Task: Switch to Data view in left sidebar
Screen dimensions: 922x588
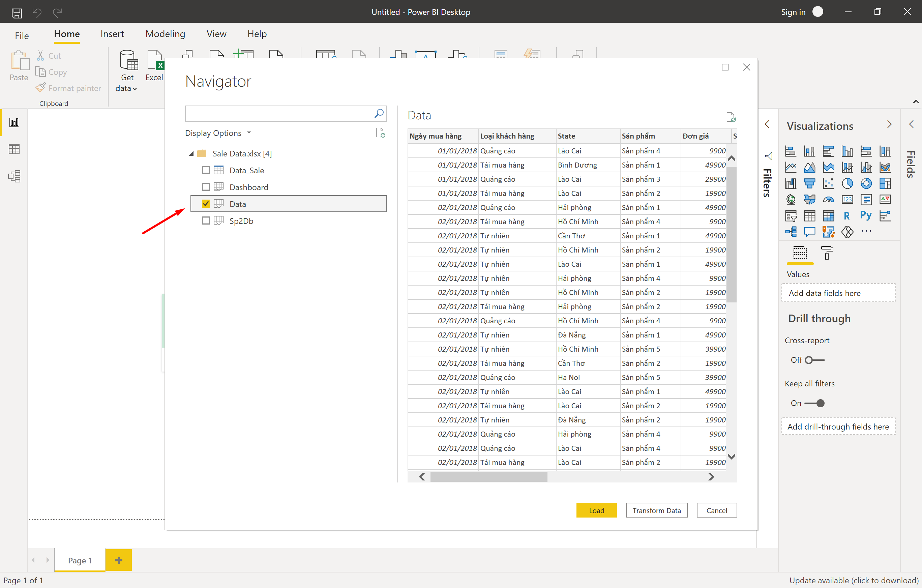Action: pyautogui.click(x=14, y=149)
